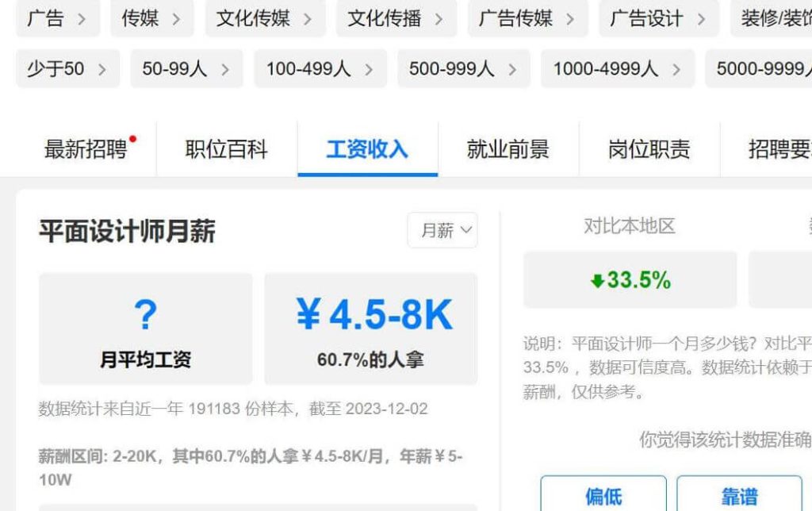Click the 平面设计师月薪 heading
This screenshot has height=511, width=812.
128,231
